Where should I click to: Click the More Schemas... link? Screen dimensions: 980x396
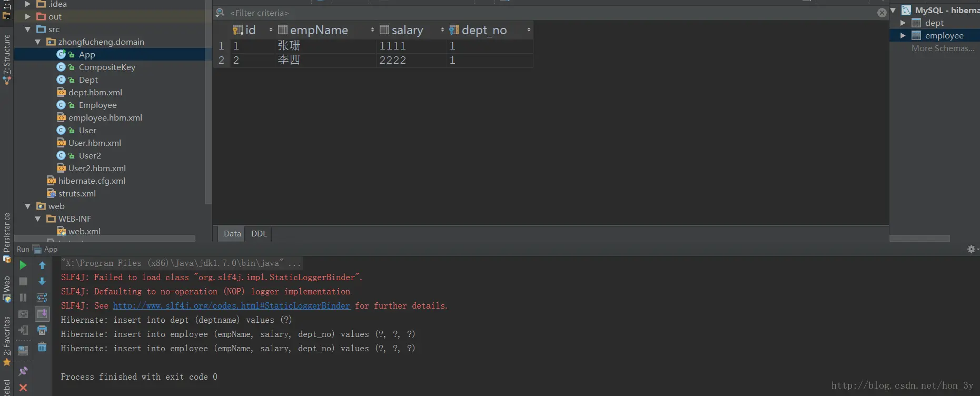[943, 48]
